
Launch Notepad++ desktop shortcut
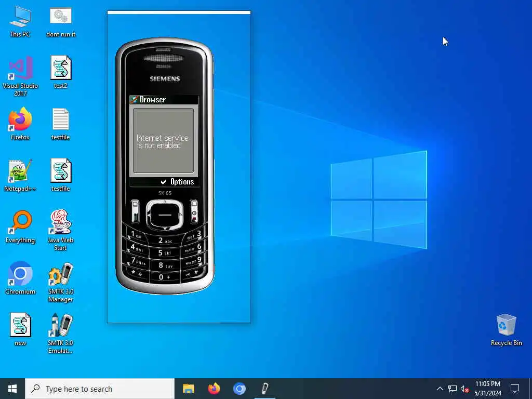(20, 176)
